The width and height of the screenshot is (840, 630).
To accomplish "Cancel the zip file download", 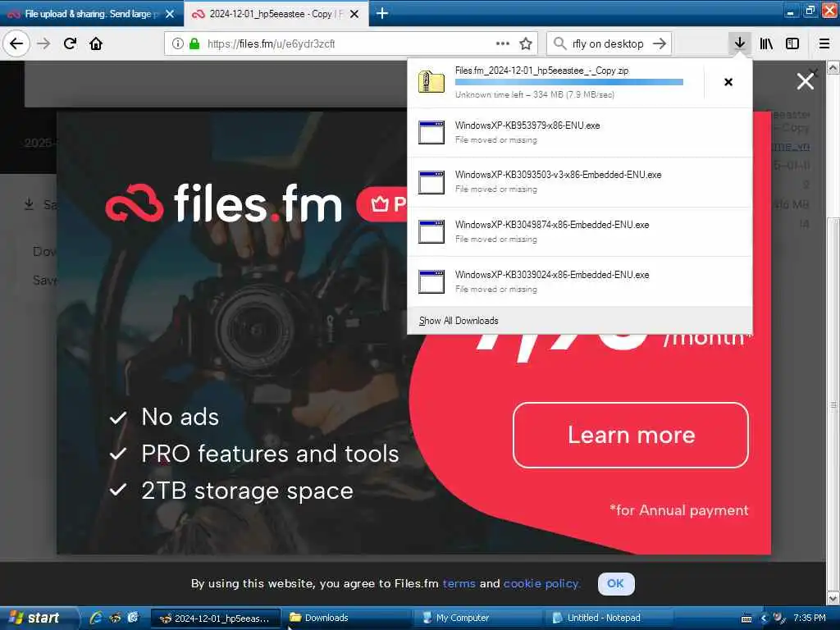I will [x=728, y=82].
